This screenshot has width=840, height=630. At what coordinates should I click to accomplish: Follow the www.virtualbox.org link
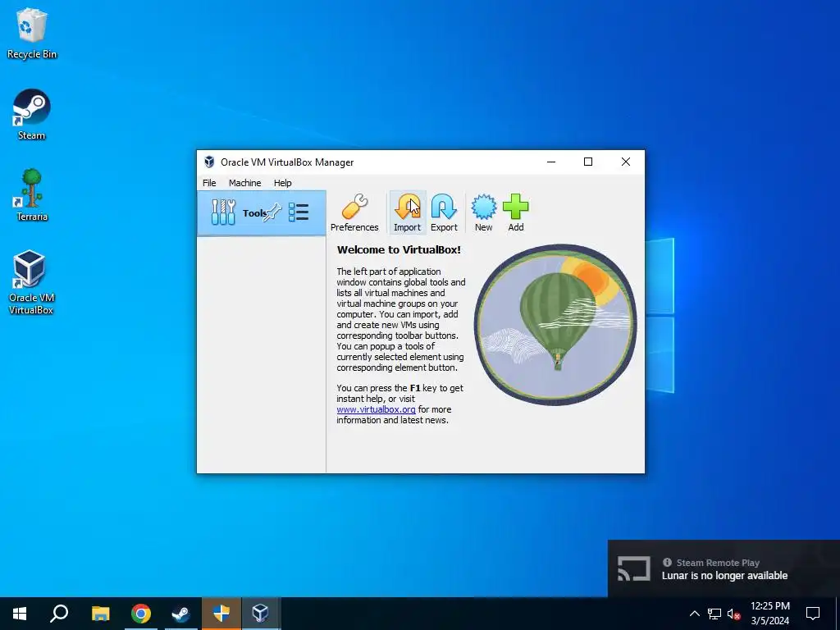(376, 409)
